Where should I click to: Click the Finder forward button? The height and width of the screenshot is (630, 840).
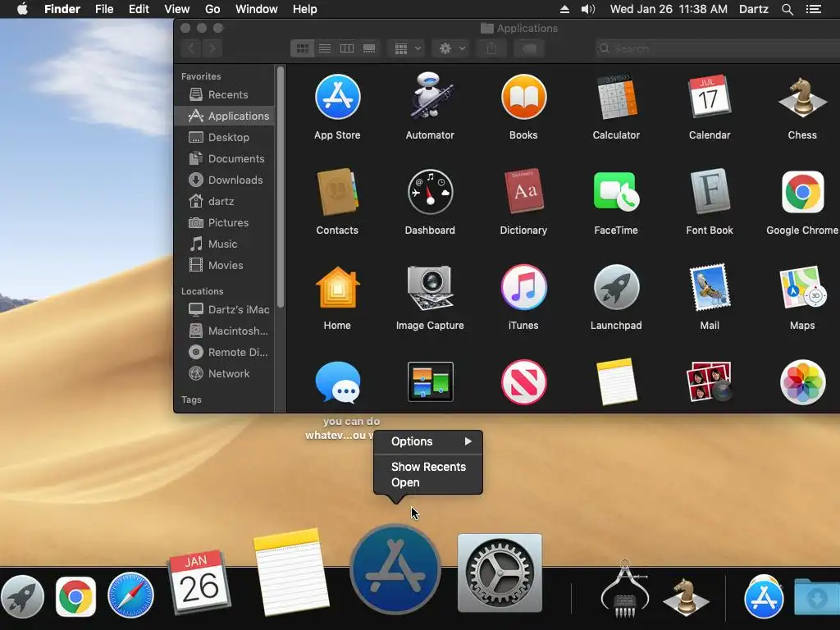coord(212,48)
